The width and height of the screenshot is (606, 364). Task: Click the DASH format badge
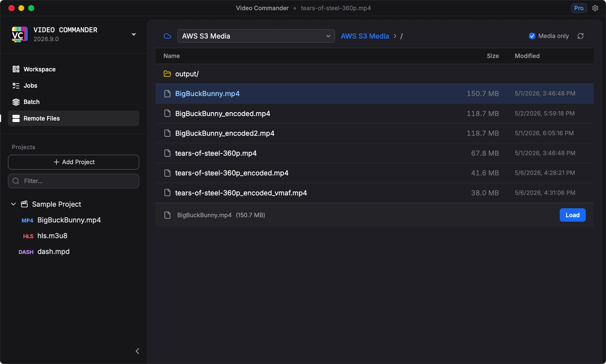point(26,252)
